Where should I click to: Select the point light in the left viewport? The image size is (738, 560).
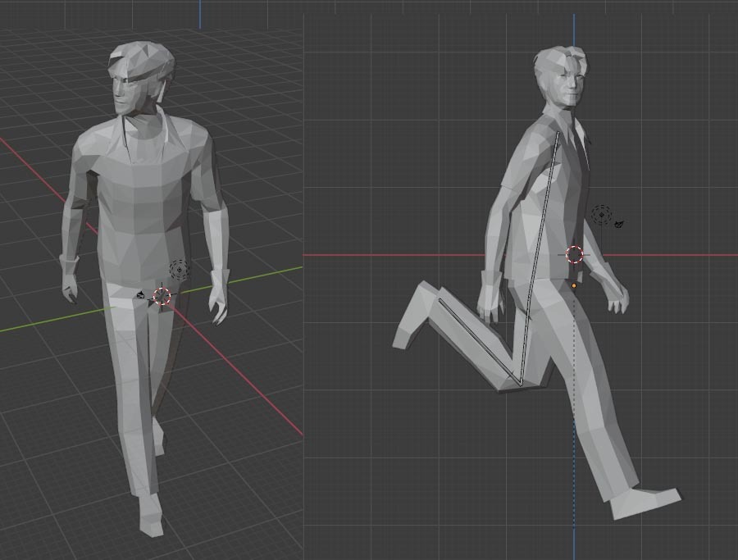[179, 270]
